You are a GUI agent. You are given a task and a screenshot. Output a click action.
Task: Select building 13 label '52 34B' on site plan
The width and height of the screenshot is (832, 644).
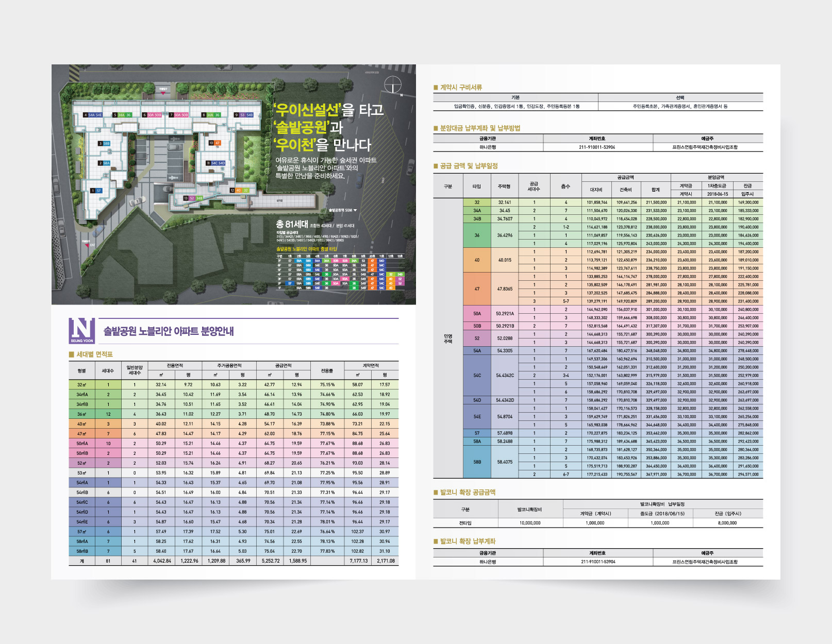click(193, 198)
